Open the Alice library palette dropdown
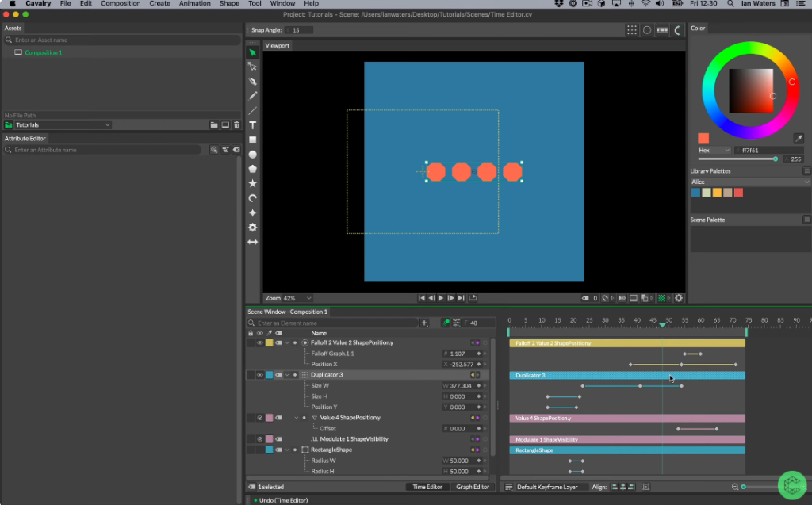 point(749,182)
